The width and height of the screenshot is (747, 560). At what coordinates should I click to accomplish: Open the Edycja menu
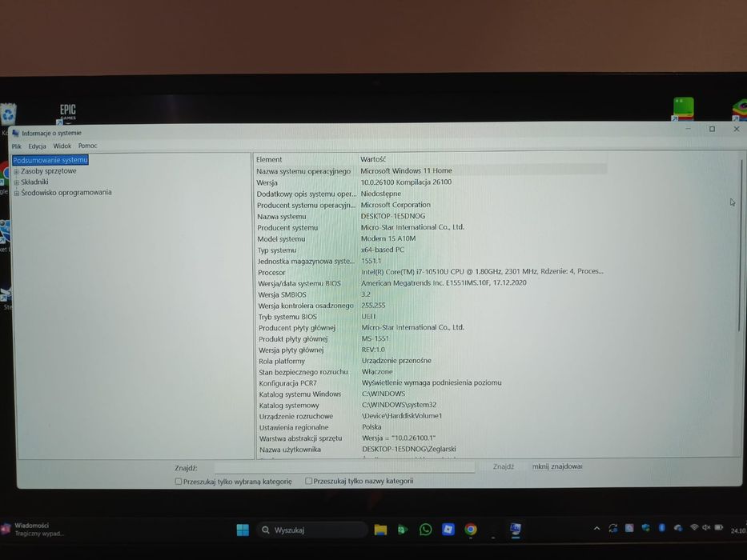37,146
